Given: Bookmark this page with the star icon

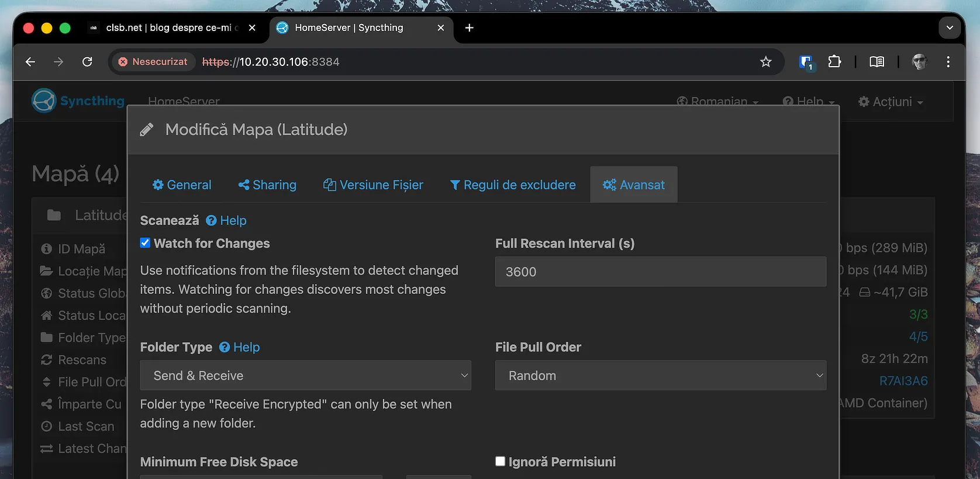Looking at the screenshot, I should [x=765, y=62].
